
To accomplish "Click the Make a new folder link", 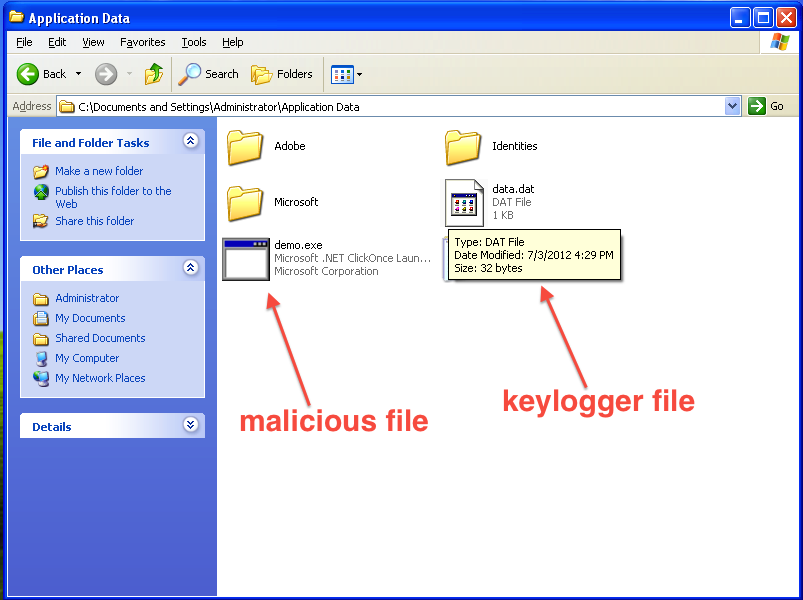I will pos(99,171).
